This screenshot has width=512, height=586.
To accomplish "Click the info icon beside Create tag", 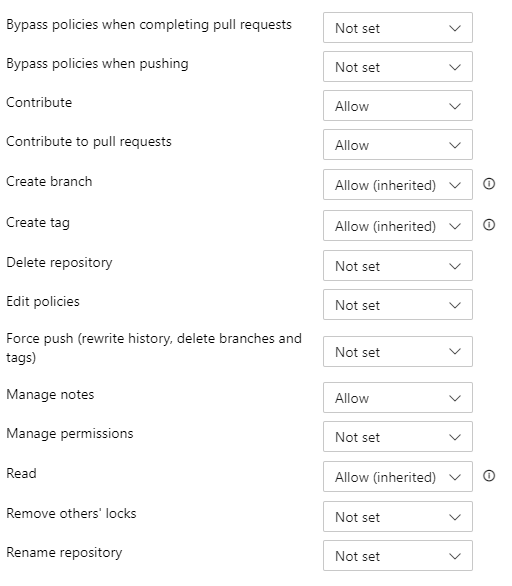I will (489, 225).
